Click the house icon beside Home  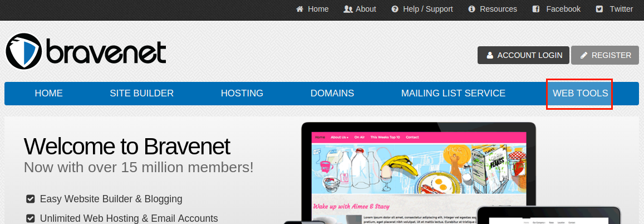pyautogui.click(x=300, y=9)
